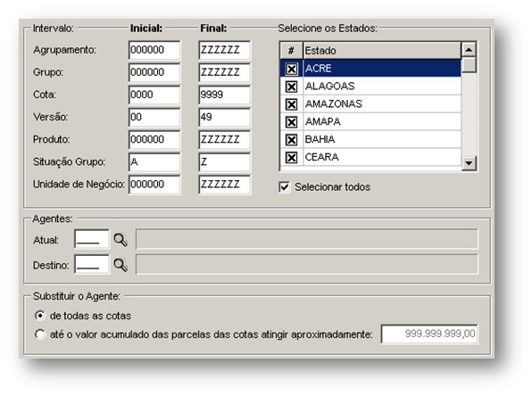Choose the 'até o valor acumulado' radio option

[x=39, y=334]
